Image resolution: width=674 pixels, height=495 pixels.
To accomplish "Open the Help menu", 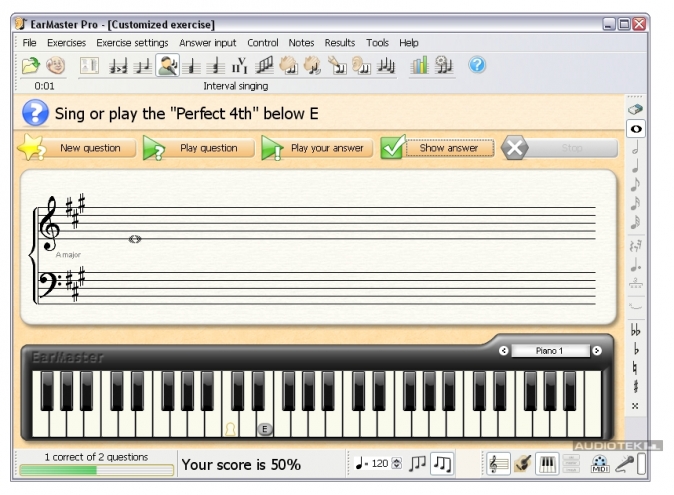I will point(408,43).
